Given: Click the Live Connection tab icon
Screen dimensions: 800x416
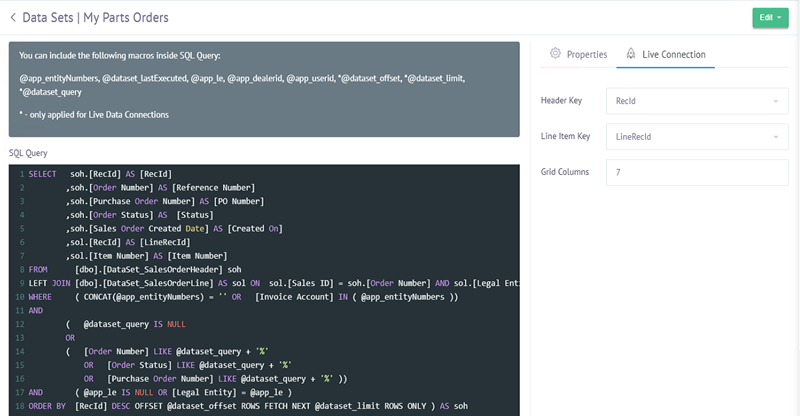Looking at the screenshot, I should [x=630, y=54].
